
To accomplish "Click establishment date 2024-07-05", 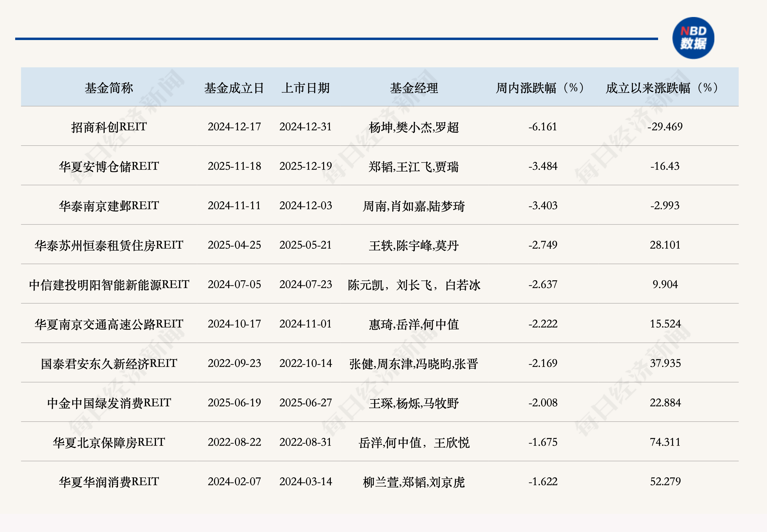I will 234,284.
